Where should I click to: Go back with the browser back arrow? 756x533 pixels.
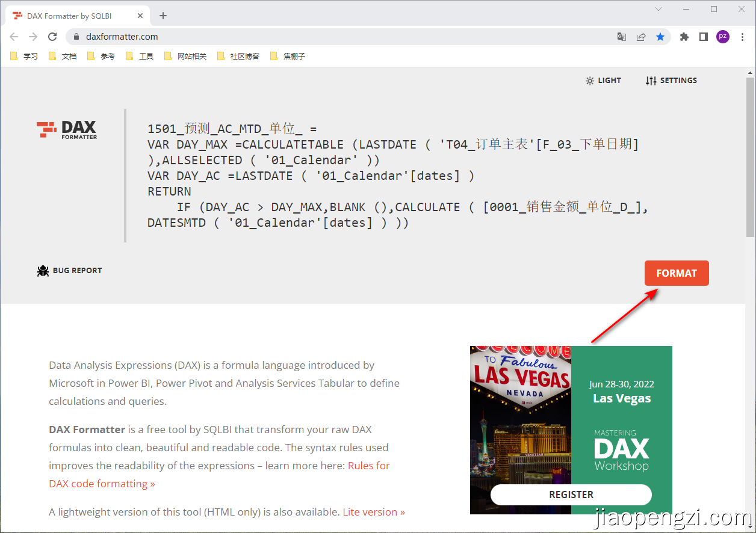click(14, 37)
